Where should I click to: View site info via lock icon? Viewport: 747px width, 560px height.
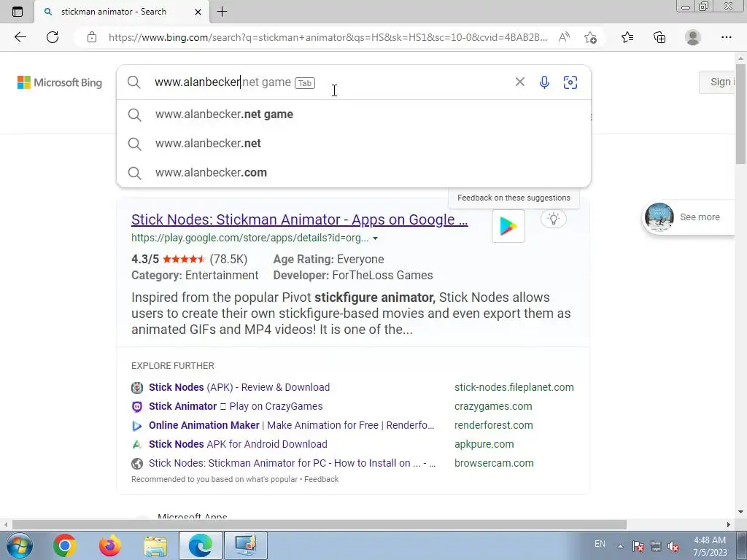pos(92,37)
